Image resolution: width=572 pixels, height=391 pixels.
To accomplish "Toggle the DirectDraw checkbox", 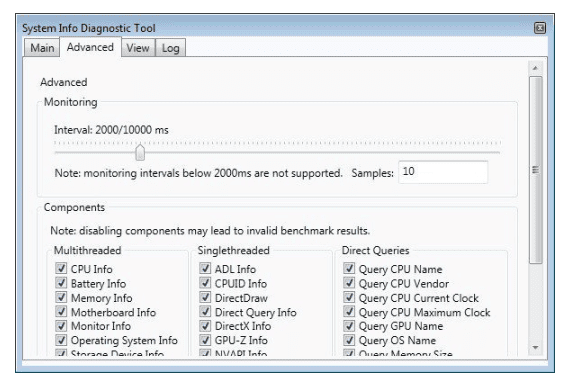I will (205, 297).
